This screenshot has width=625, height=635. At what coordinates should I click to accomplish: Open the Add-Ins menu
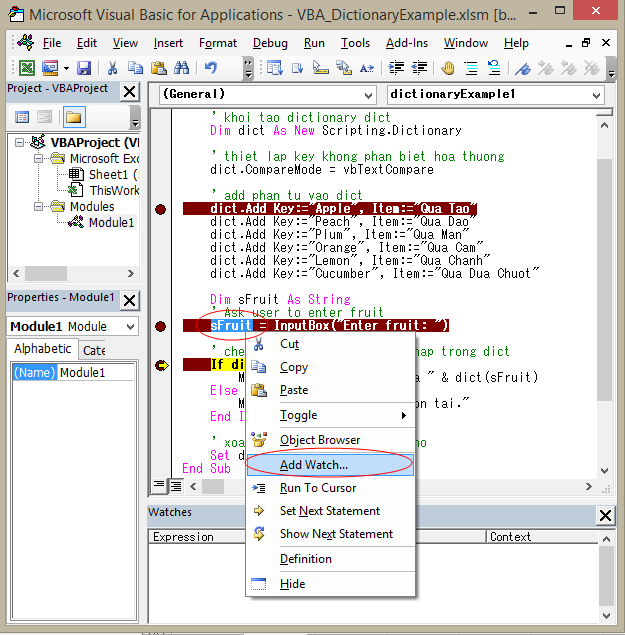pyautogui.click(x=407, y=43)
